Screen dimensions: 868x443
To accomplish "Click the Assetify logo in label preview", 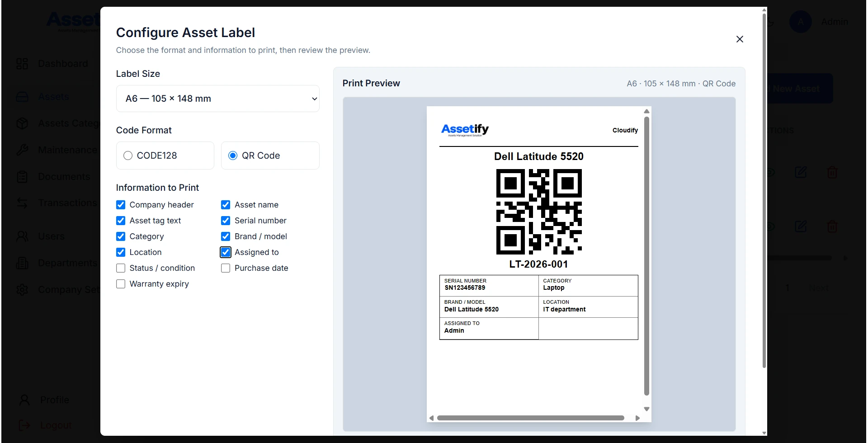I will pos(465,130).
